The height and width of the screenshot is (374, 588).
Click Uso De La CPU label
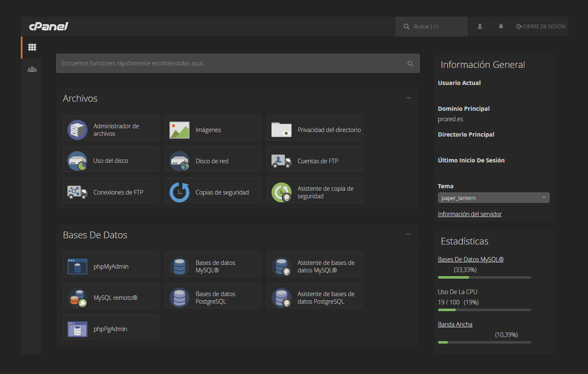coord(458,292)
